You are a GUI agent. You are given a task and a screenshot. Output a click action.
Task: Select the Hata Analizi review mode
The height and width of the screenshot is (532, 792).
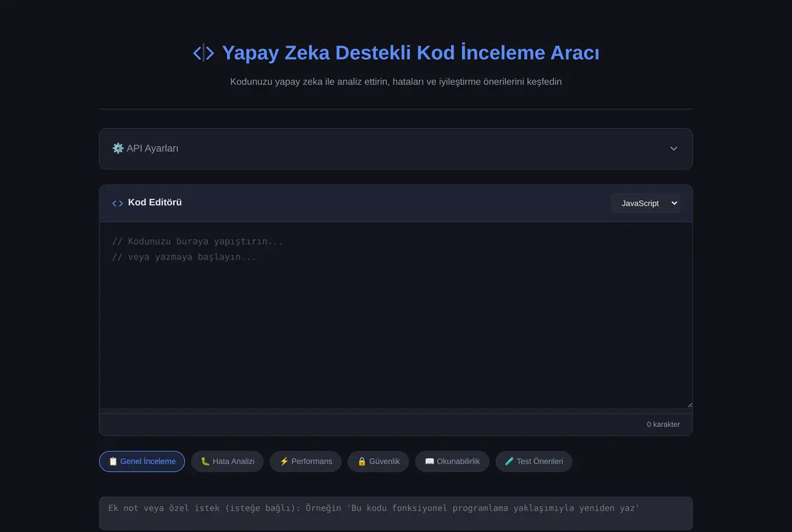point(228,461)
